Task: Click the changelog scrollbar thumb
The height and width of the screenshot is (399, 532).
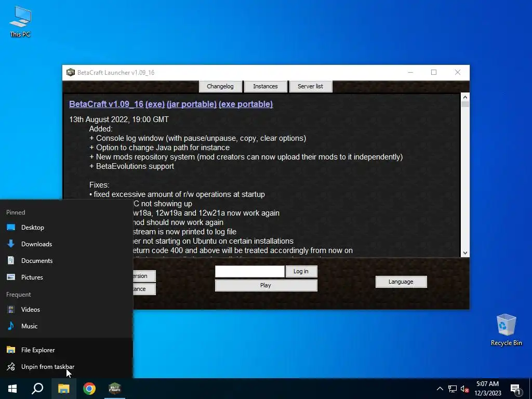Action: [465, 104]
